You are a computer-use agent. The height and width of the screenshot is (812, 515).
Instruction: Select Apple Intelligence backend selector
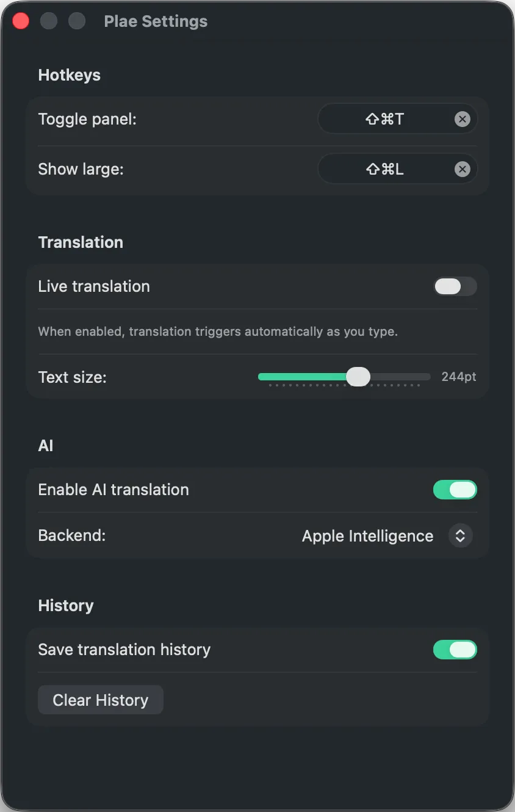(367, 535)
